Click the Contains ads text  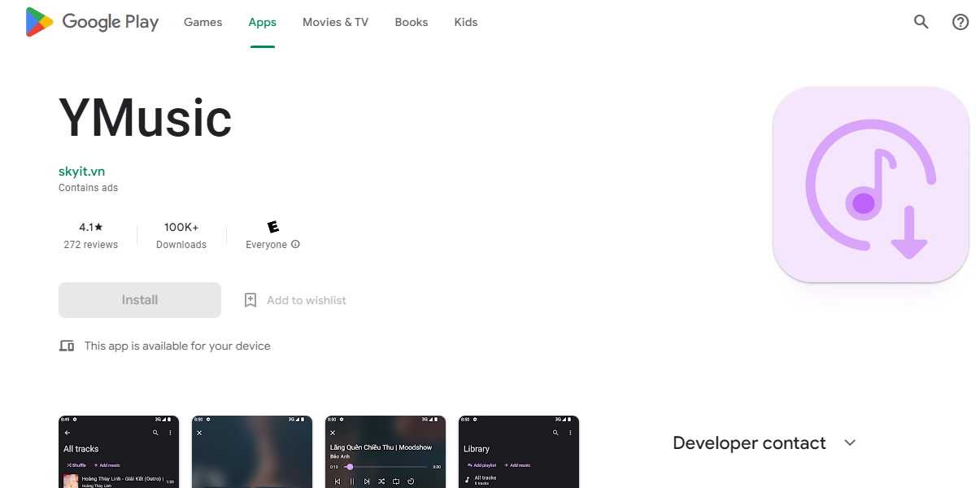(x=88, y=188)
